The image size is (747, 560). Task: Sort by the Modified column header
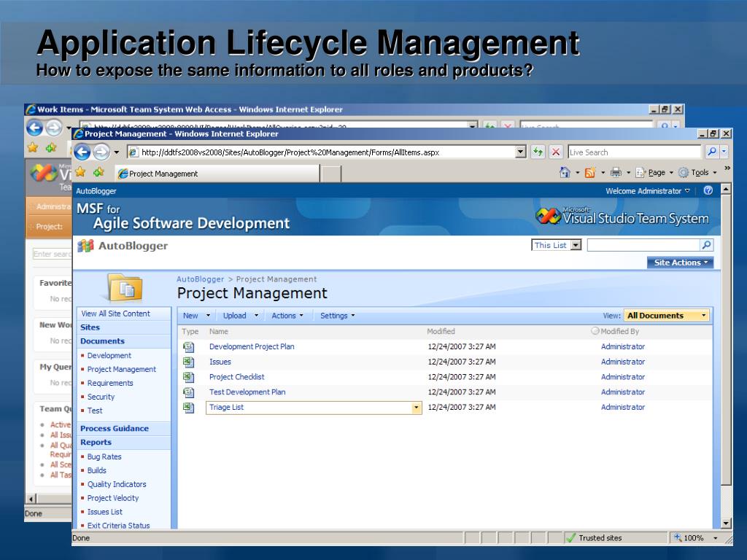pyautogui.click(x=441, y=332)
